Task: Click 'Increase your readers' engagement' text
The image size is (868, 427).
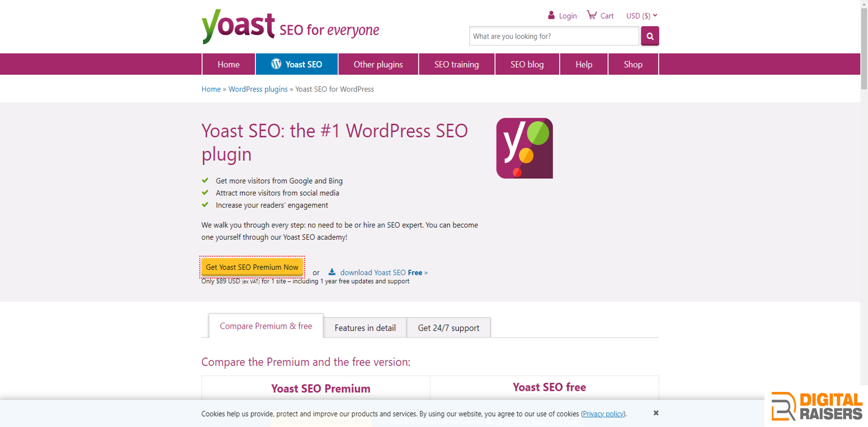Action: 272,206
